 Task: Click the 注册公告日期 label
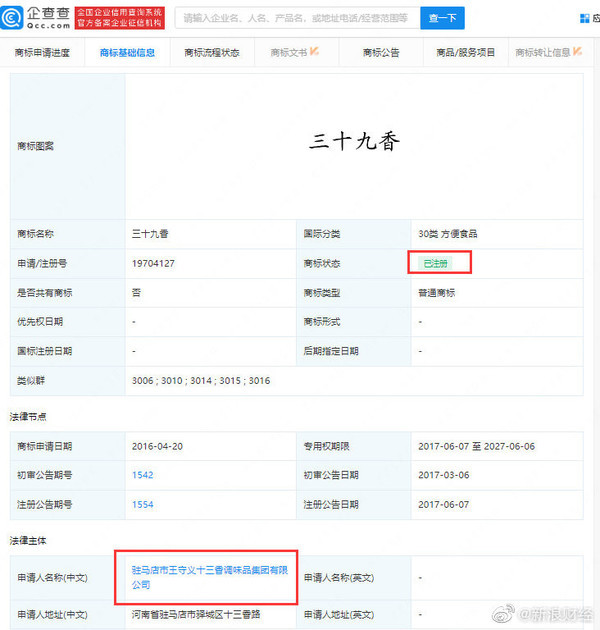tap(331, 505)
